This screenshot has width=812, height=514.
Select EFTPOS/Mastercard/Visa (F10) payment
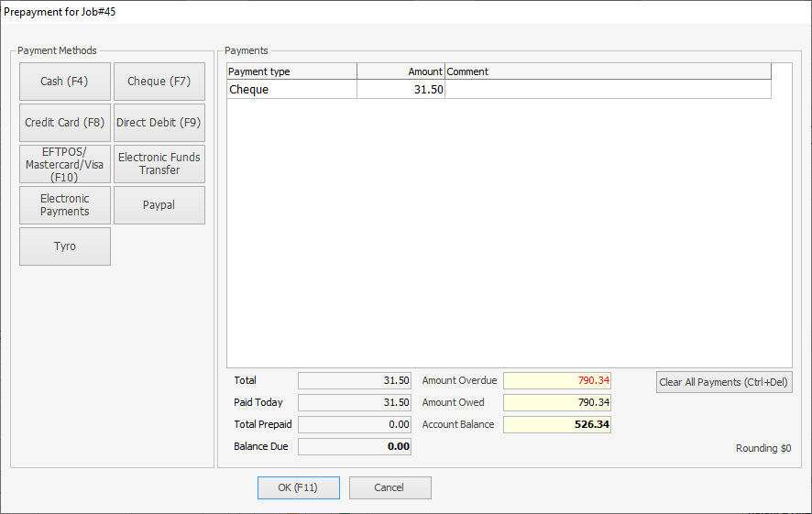(x=64, y=165)
